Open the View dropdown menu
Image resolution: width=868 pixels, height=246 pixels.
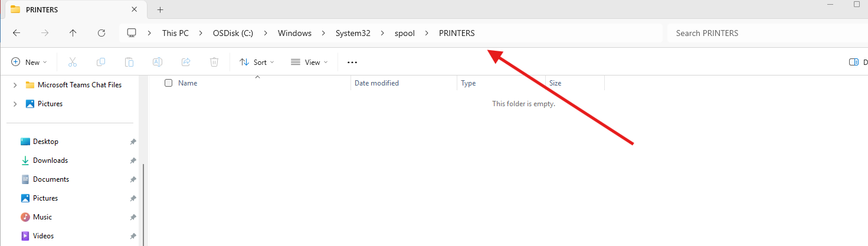[308, 62]
